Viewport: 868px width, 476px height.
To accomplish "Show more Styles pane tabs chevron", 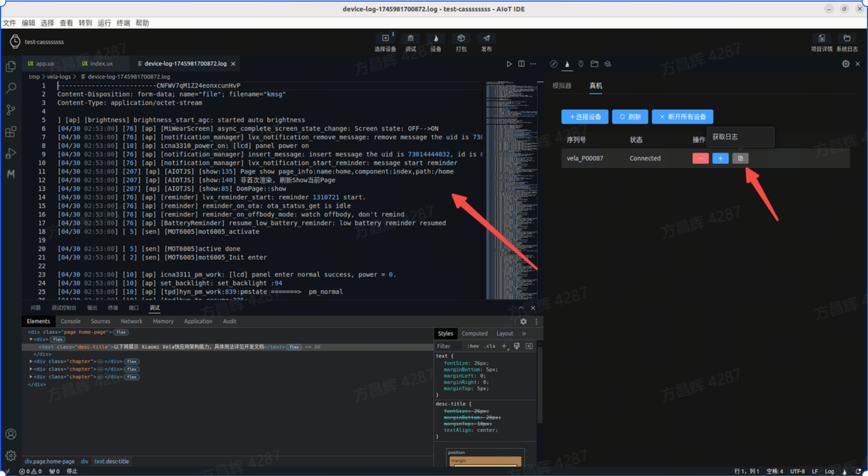I will [524, 334].
